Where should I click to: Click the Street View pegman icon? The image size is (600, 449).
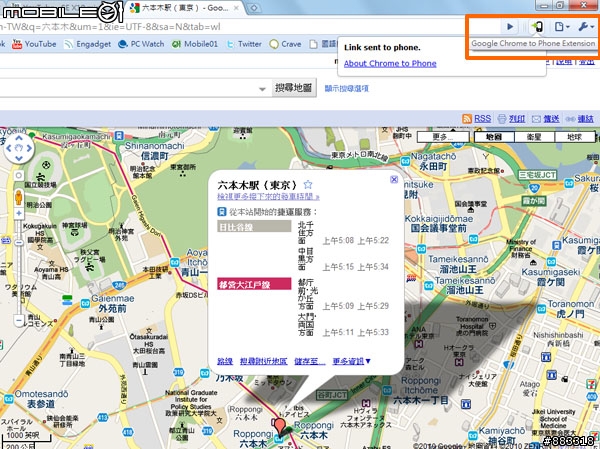click(x=18, y=198)
